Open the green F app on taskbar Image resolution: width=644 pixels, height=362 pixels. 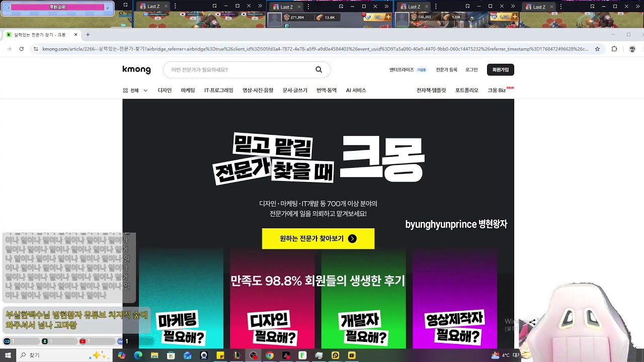(302, 355)
